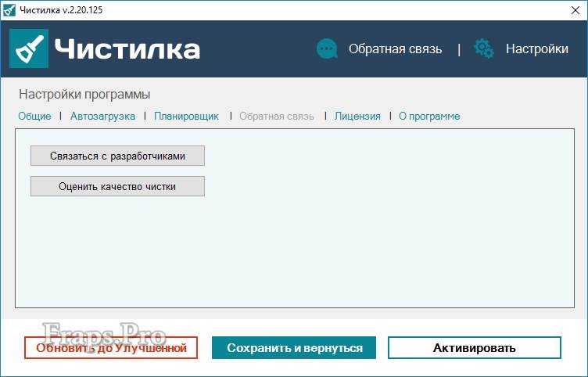
Task: Click the Чистилка broom logo icon
Action: tap(29, 48)
